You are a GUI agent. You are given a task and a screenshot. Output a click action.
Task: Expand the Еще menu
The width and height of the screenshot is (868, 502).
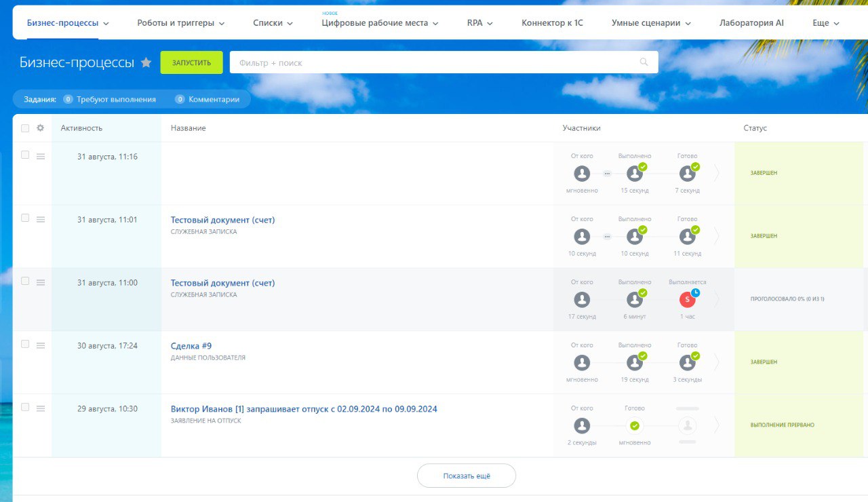coord(826,22)
